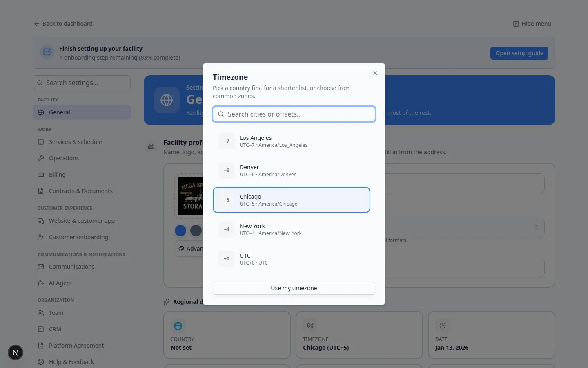
Task: Select the dark gray color swatch
Action: point(196,231)
